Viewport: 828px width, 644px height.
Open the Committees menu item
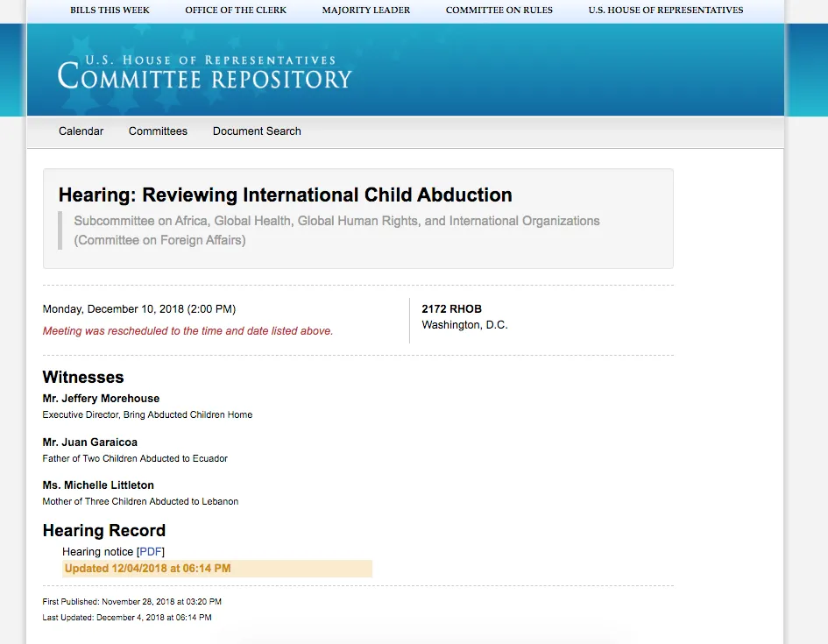pos(158,131)
